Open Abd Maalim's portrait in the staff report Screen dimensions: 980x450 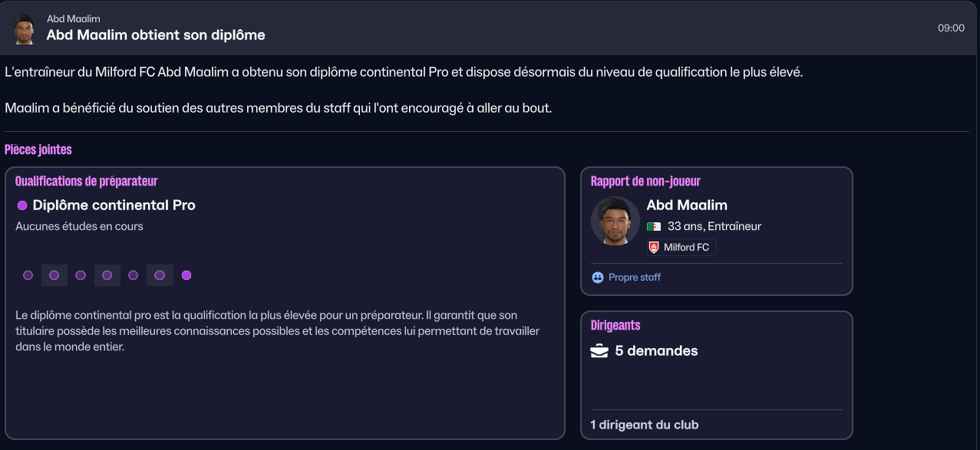[615, 221]
